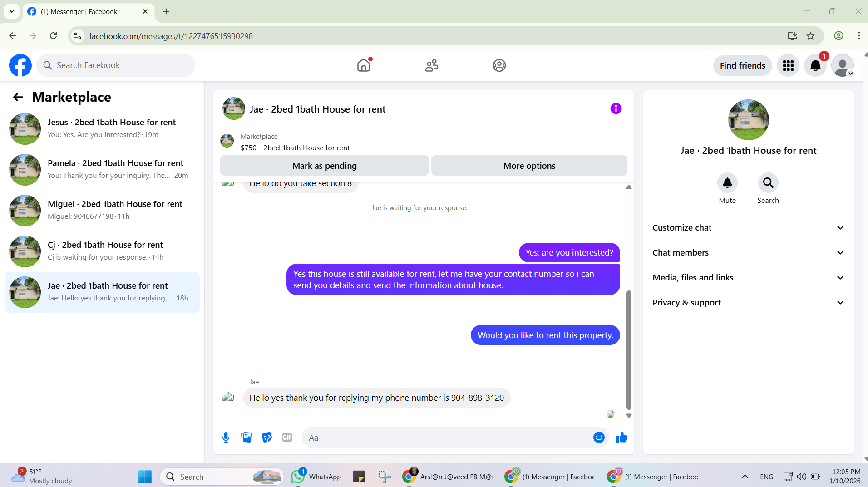Go back using the Marketplace arrow
This screenshot has width=868, height=487.
pos(18,97)
